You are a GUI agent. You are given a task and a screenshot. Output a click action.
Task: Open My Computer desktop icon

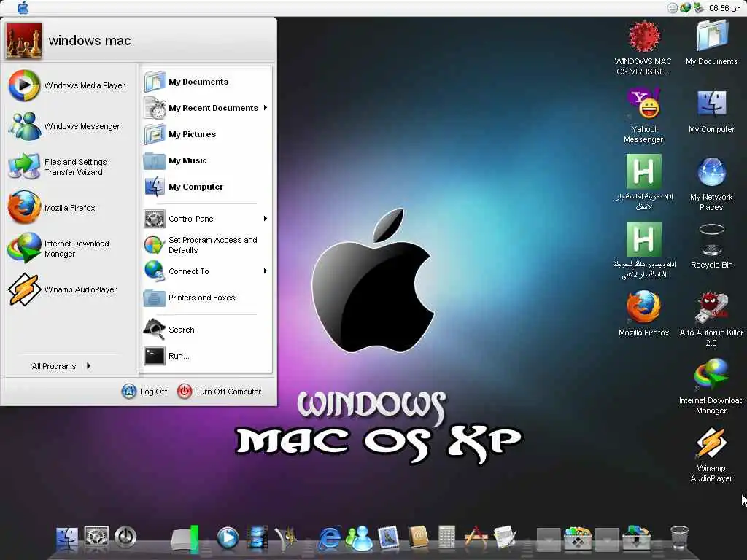pos(712,112)
